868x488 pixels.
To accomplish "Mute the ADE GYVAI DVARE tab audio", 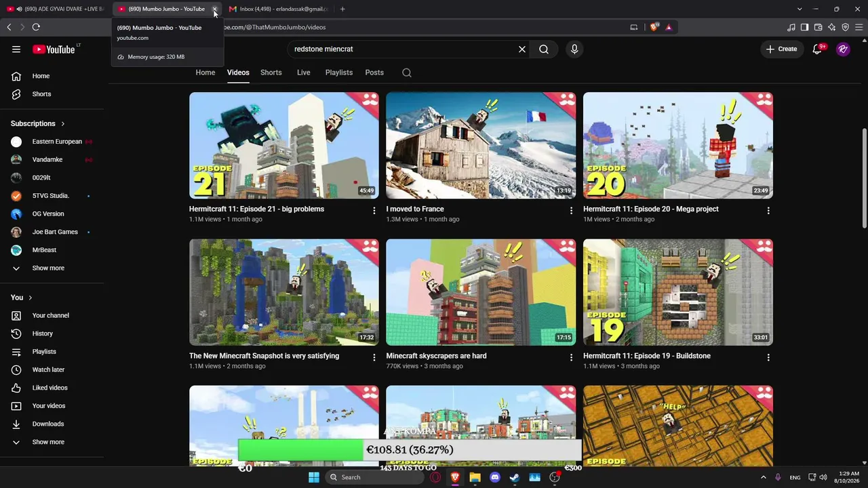I will (19, 9).
